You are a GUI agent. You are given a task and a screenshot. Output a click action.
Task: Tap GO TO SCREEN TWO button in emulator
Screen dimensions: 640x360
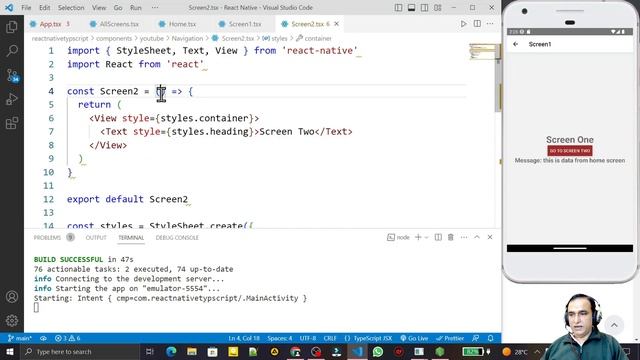(x=570, y=151)
